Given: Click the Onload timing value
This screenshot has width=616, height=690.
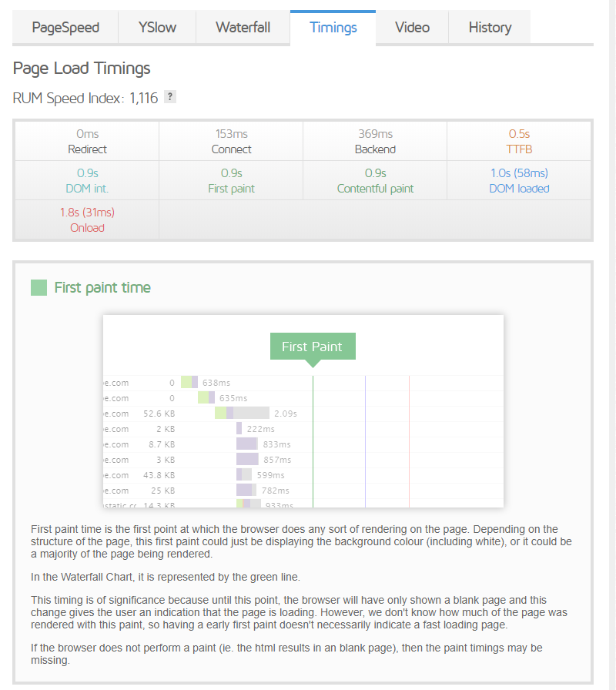Looking at the screenshot, I should point(87,219).
